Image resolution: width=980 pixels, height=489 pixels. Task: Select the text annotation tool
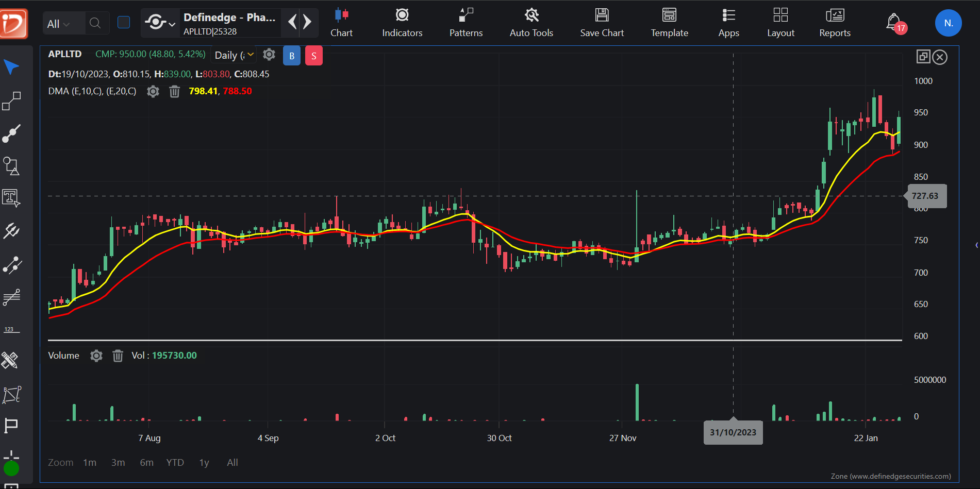pos(11,198)
